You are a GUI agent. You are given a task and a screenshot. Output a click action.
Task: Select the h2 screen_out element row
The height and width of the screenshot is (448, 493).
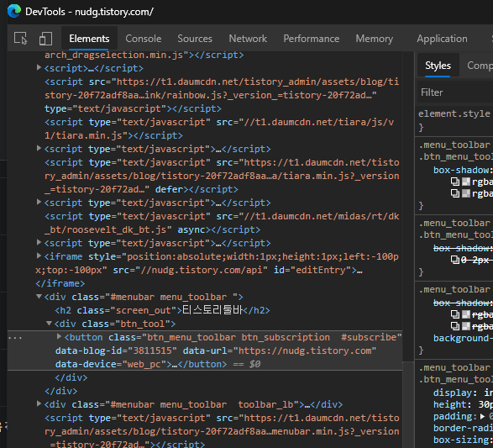162,310
